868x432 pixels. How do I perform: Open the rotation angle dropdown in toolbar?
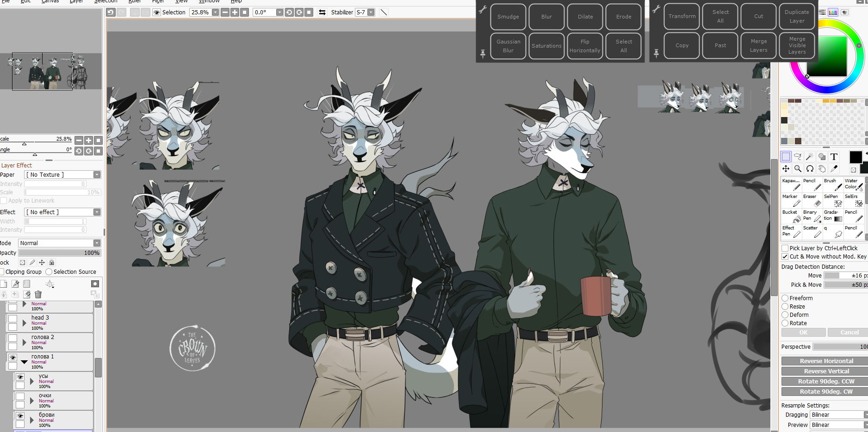tap(279, 12)
